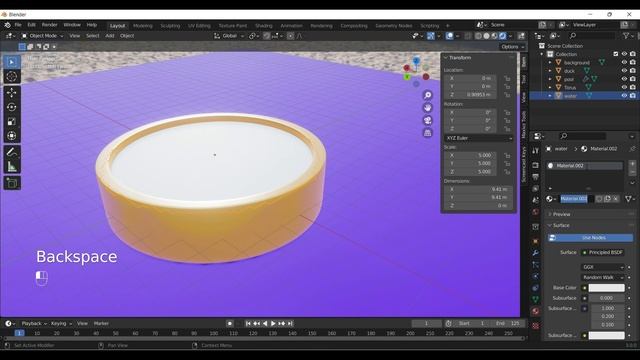The image size is (640, 360).
Task: Select the Cursor tool
Action: [x=12, y=76]
